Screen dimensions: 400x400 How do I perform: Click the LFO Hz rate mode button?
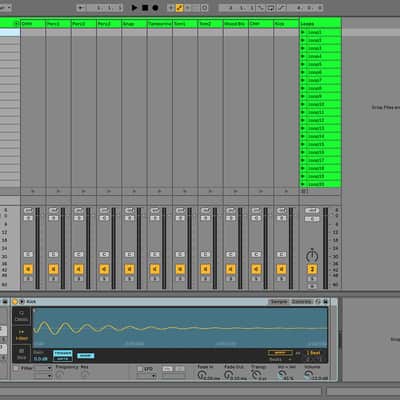pos(167,369)
